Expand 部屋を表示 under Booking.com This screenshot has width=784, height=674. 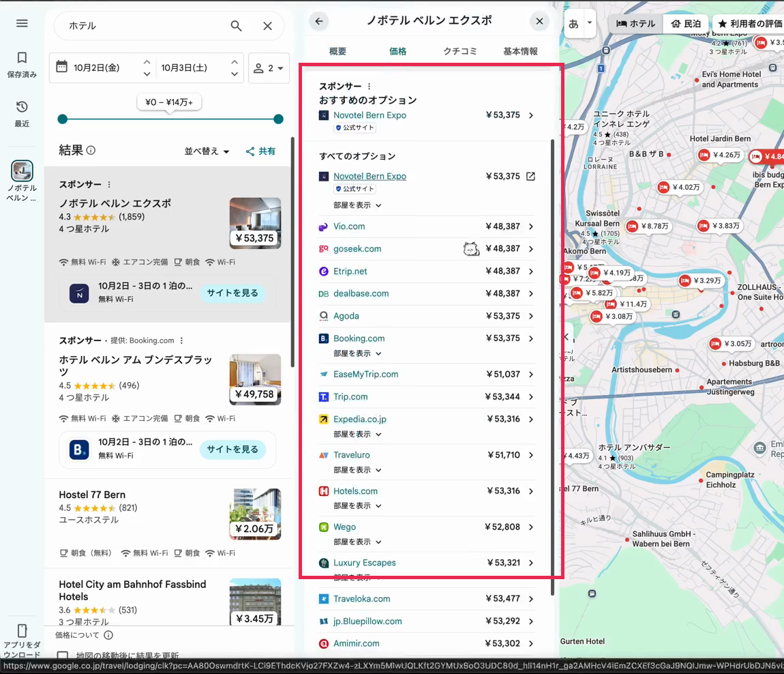tap(357, 353)
